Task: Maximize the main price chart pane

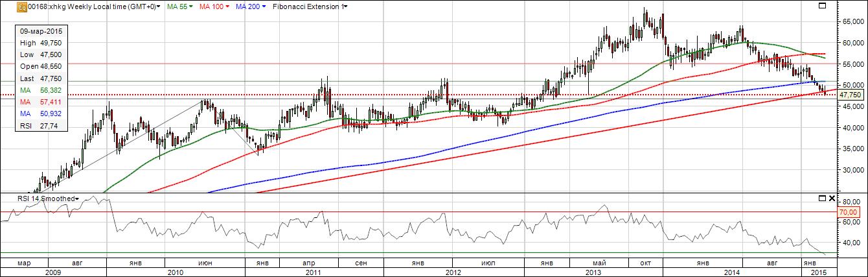Action: coord(822,6)
